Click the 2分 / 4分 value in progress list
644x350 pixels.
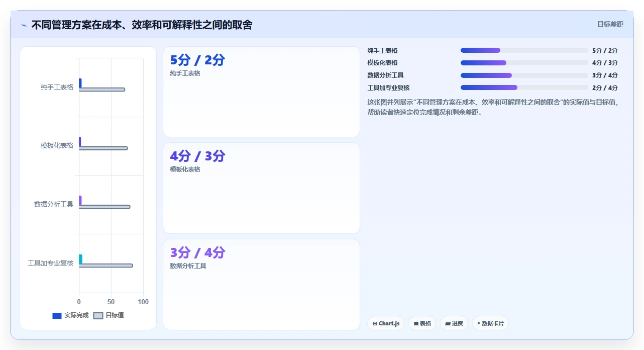[605, 88]
